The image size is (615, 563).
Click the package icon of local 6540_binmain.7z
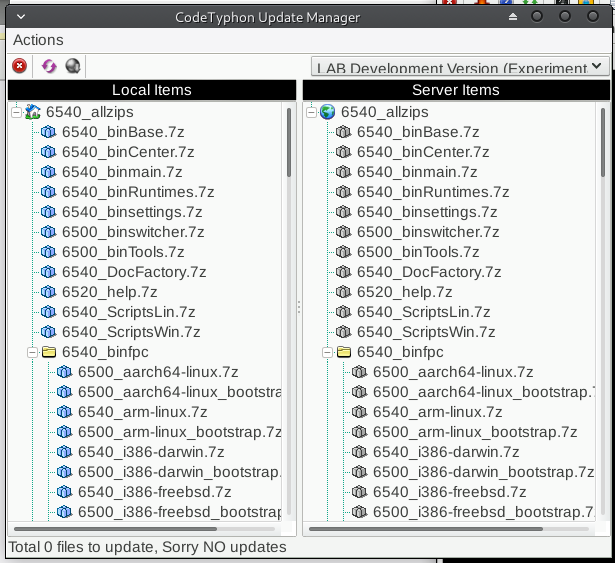(49, 172)
